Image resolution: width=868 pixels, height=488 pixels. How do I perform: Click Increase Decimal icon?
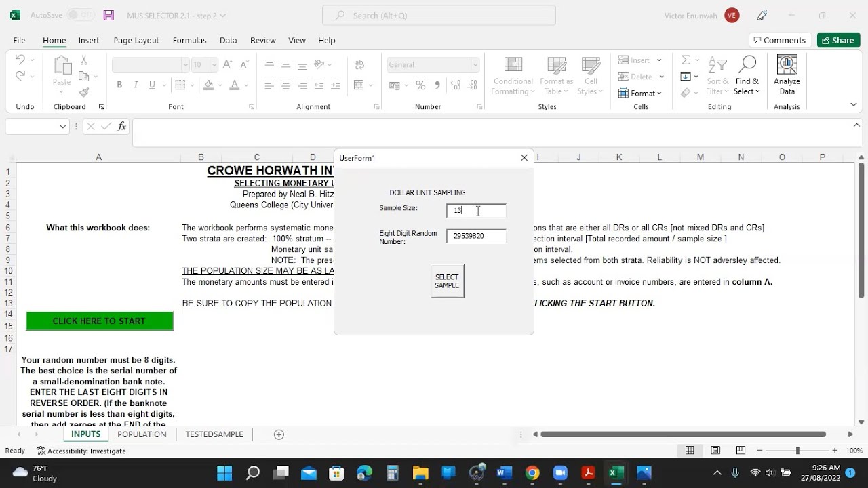click(455, 85)
